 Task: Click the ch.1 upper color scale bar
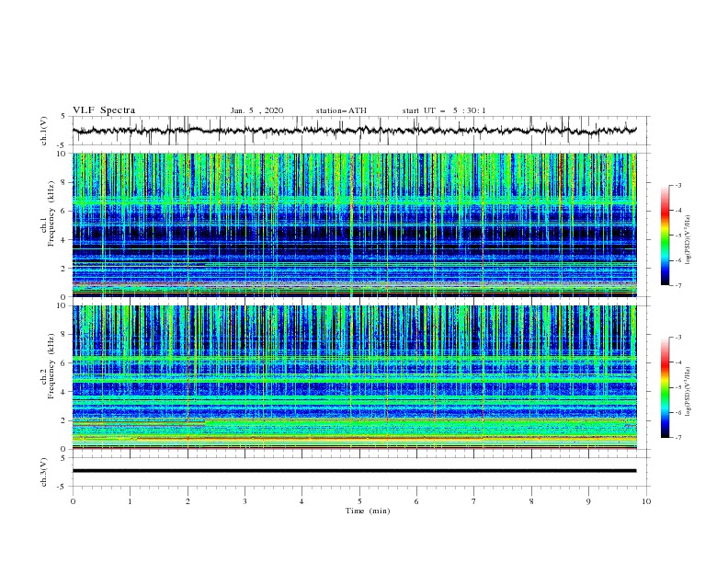coord(665,236)
